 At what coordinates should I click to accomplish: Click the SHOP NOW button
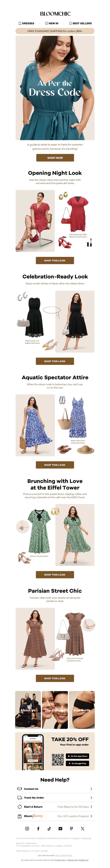click(55, 158)
